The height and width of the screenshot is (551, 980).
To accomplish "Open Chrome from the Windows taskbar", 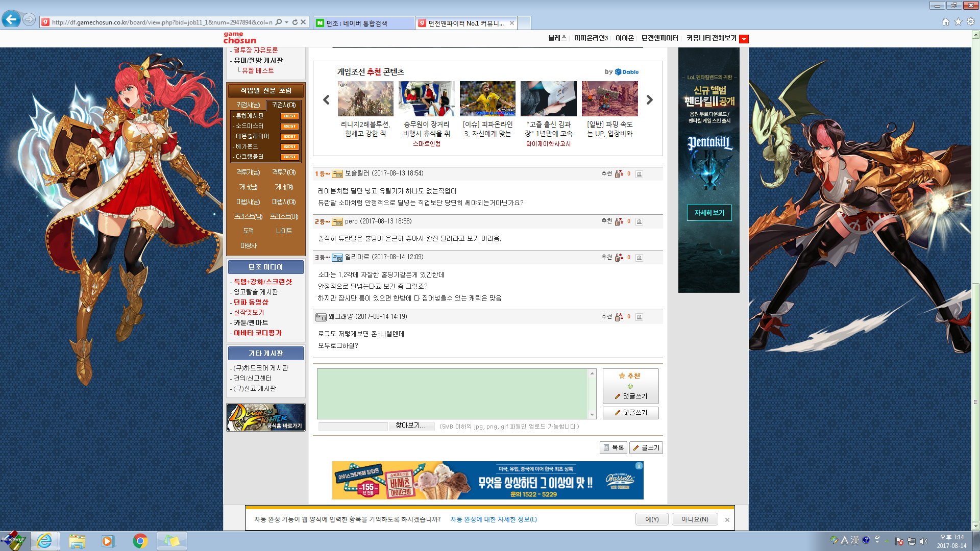I will [140, 541].
